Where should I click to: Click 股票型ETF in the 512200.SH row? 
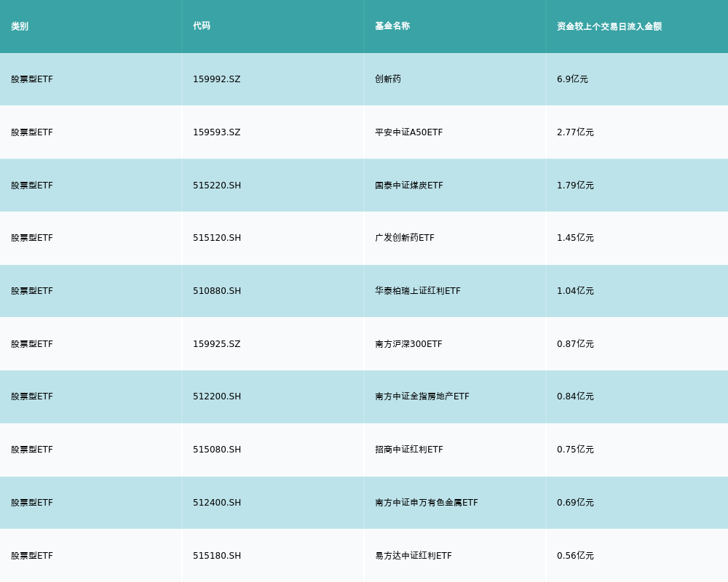coord(32,396)
